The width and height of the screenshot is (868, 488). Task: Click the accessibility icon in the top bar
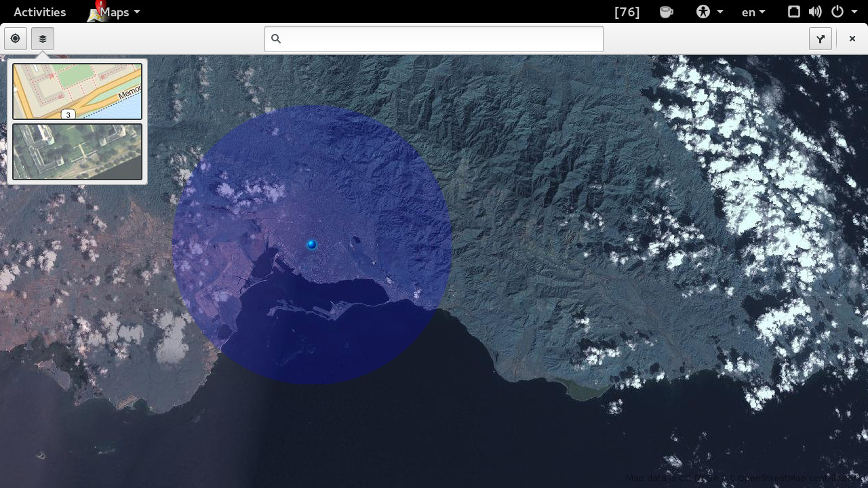tap(703, 12)
